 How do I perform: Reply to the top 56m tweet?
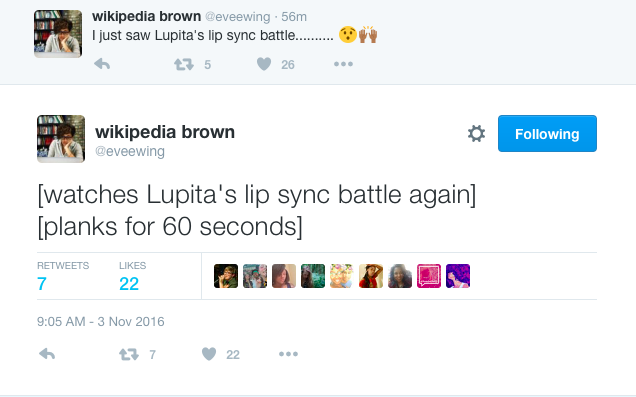[x=102, y=64]
